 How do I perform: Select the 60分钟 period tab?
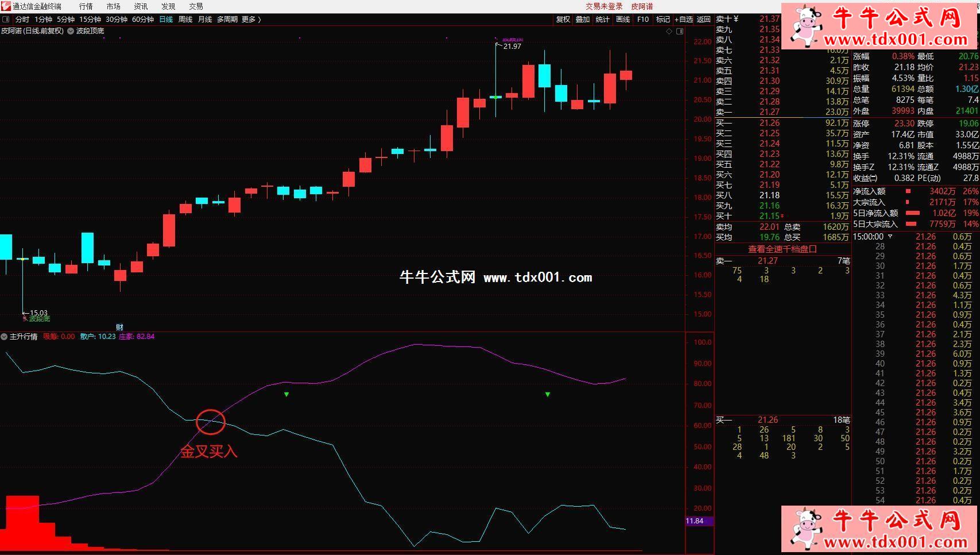143,20
